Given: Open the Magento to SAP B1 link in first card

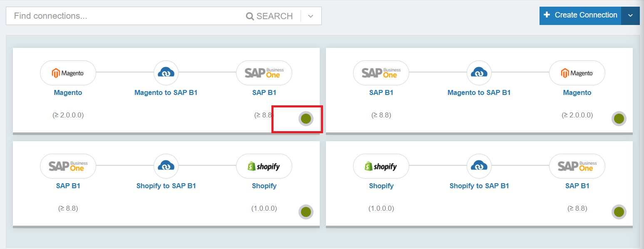Looking at the screenshot, I should (x=166, y=92).
